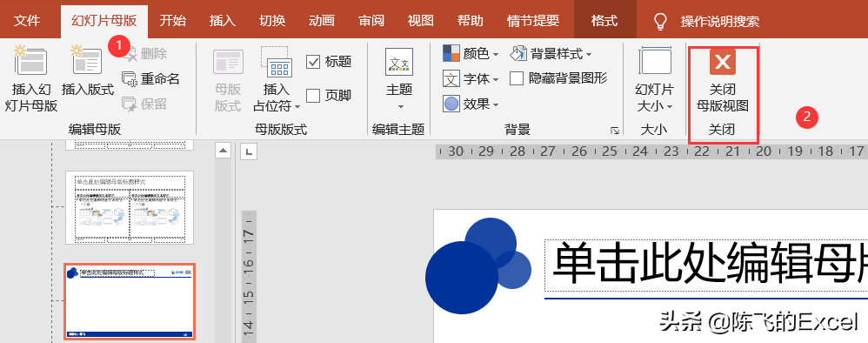Select the large dark blue circle shape
Screen dimensions: 868x343
pos(462,278)
